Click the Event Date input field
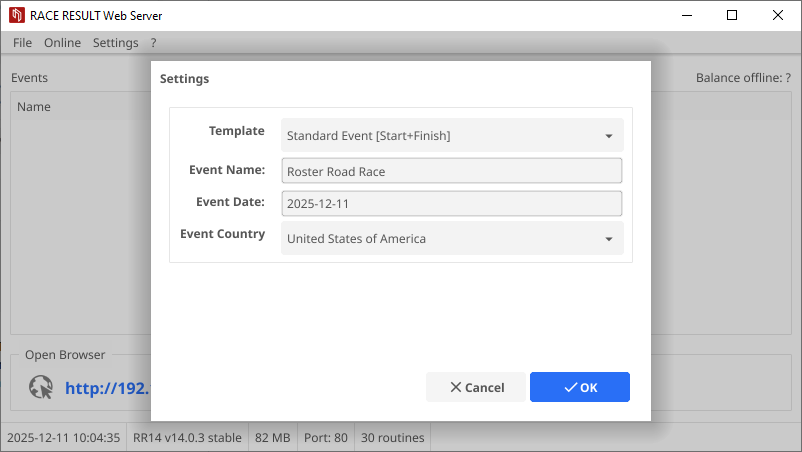Viewport: 802px width, 452px height. click(x=452, y=204)
